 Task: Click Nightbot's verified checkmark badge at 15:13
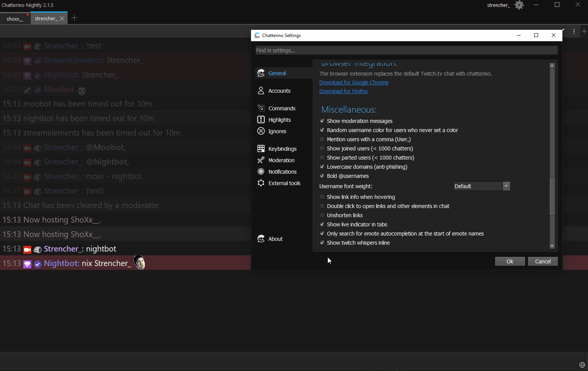[x=37, y=264]
